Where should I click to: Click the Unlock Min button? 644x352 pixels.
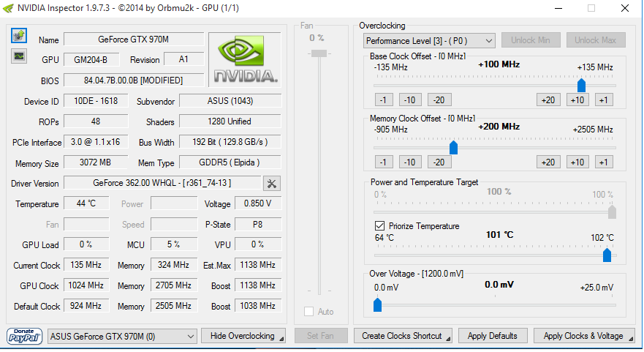[530, 40]
